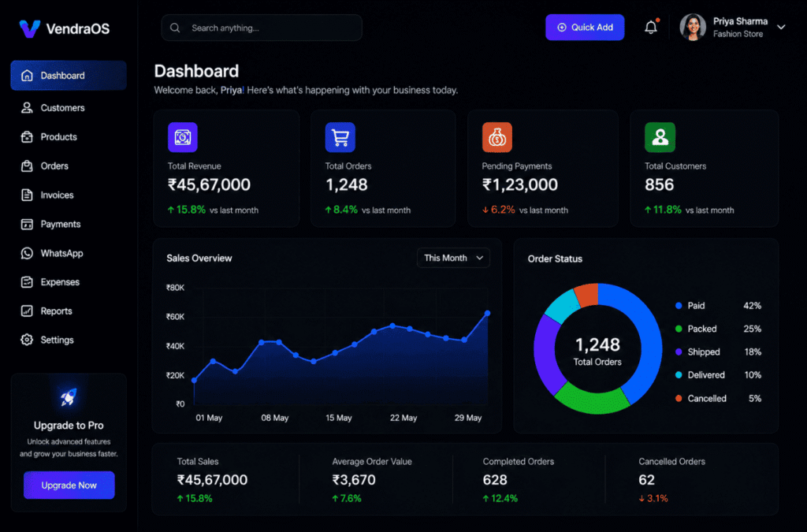Click the 12.4% Completed Orders growth

500,499
